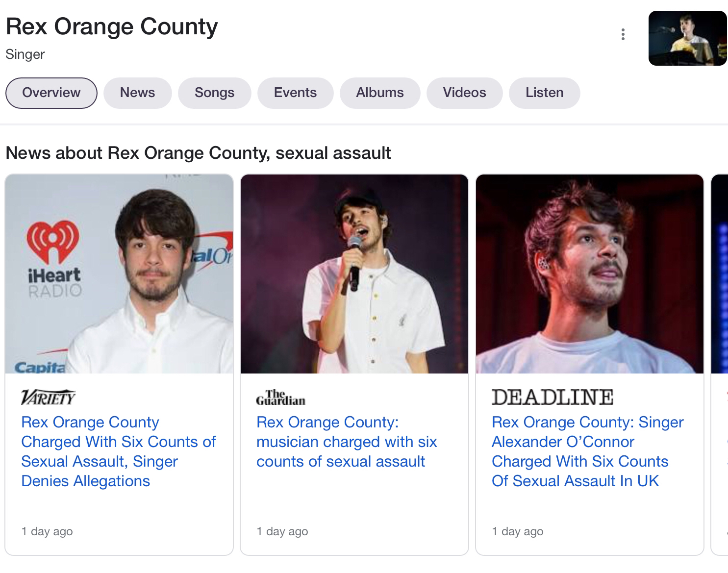Show the Albums tab

[380, 93]
